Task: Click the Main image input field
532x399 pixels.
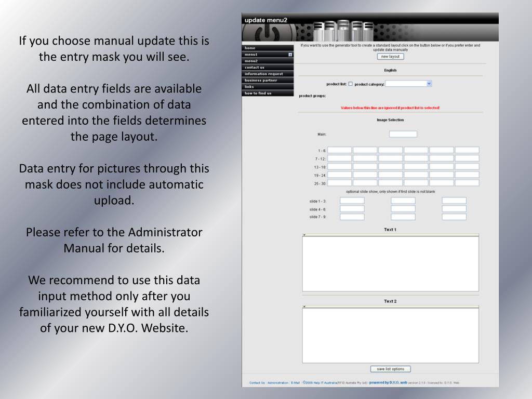Action: 403,134
